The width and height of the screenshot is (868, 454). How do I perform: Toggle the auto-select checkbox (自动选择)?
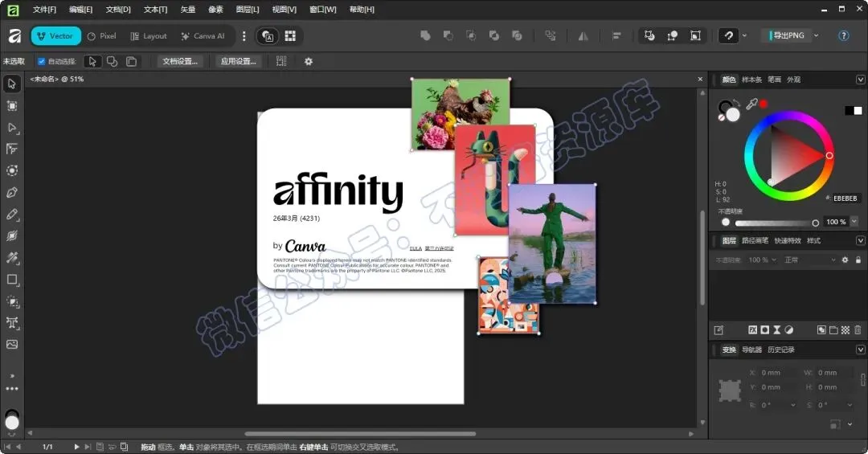coord(42,61)
